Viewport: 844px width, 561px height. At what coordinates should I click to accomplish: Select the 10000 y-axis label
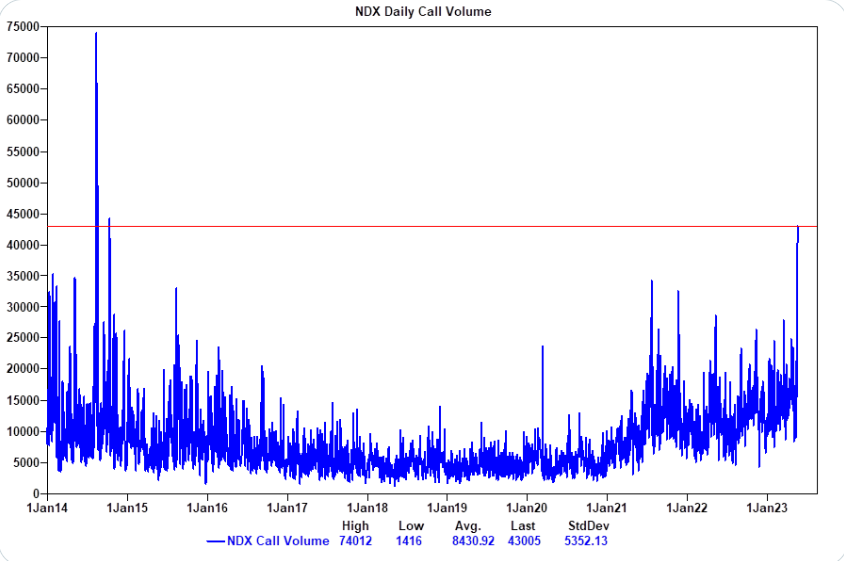point(23,432)
